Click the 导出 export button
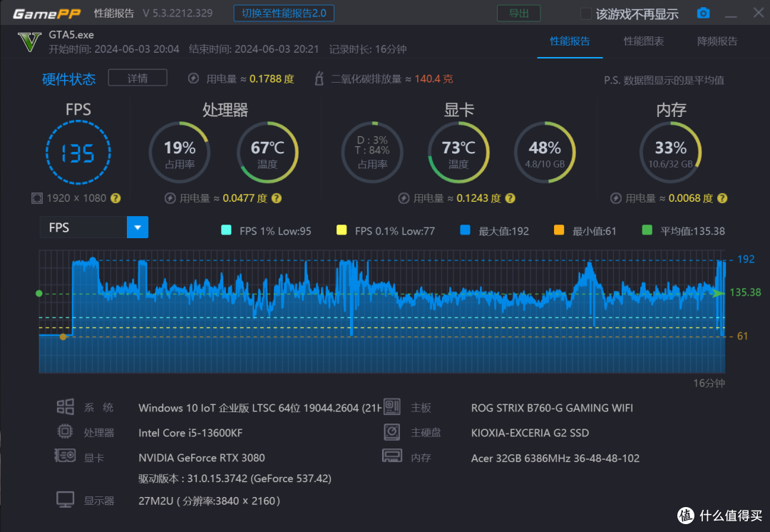The width and height of the screenshot is (770, 532). (518, 14)
